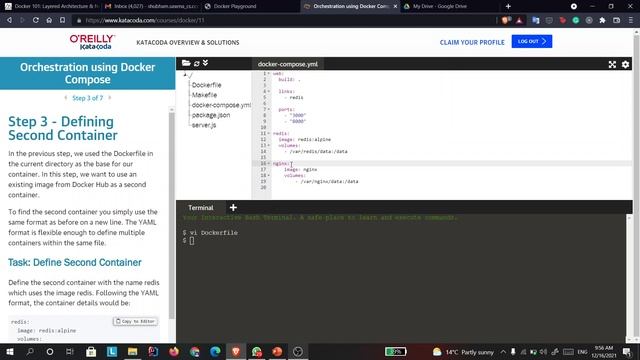
Task: Open the extensions puzzle piece menu
Action: (x=602, y=20)
